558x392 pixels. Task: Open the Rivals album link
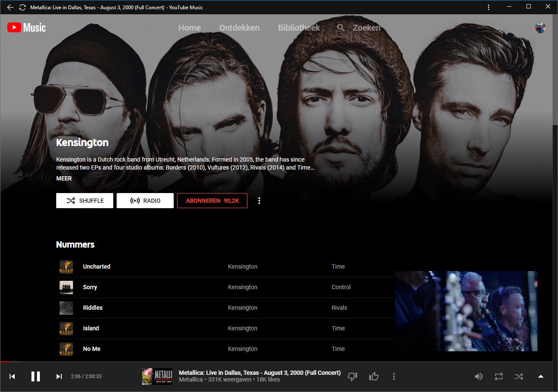point(339,308)
